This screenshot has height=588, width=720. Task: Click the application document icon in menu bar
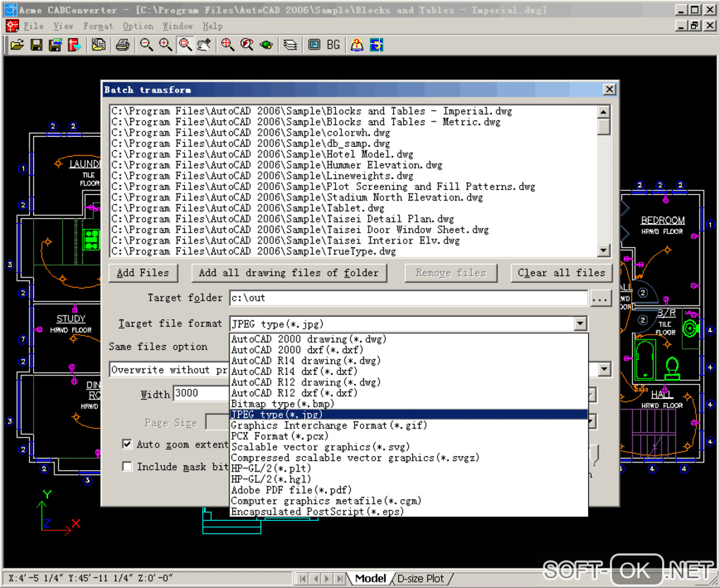pos(12,26)
